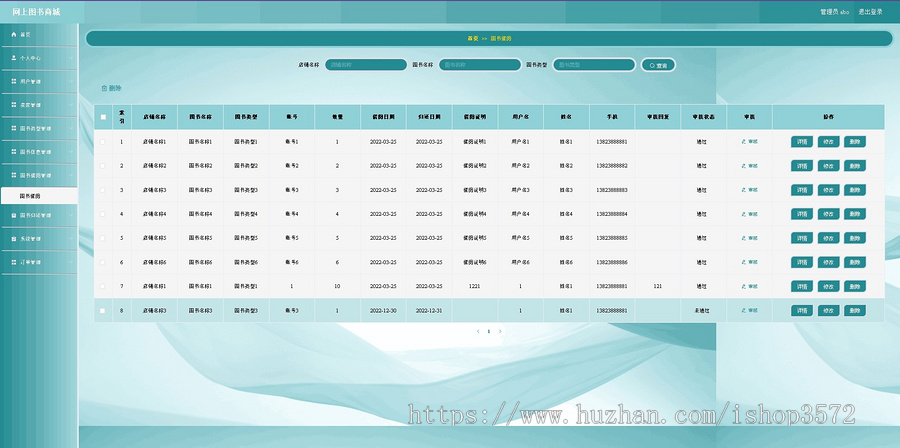Click the 修改 button in row 7
900x448 pixels.
click(828, 286)
